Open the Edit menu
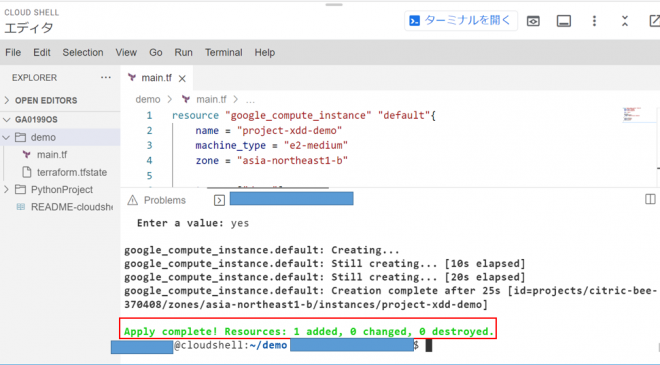The width and height of the screenshot is (660, 365). pos(42,52)
